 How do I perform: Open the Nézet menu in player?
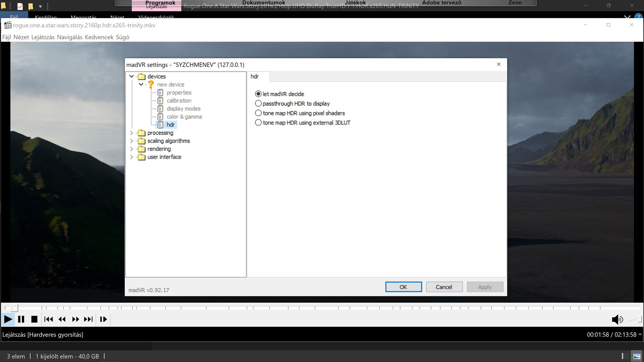pyautogui.click(x=21, y=37)
